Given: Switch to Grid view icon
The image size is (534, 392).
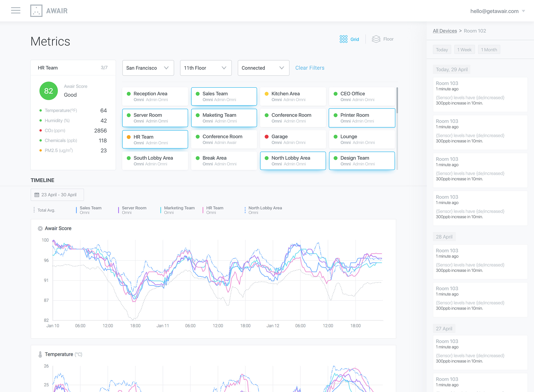Looking at the screenshot, I should 343,39.
